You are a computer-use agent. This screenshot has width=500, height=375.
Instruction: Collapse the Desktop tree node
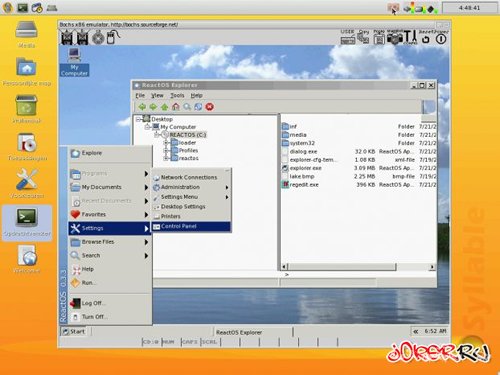139,119
